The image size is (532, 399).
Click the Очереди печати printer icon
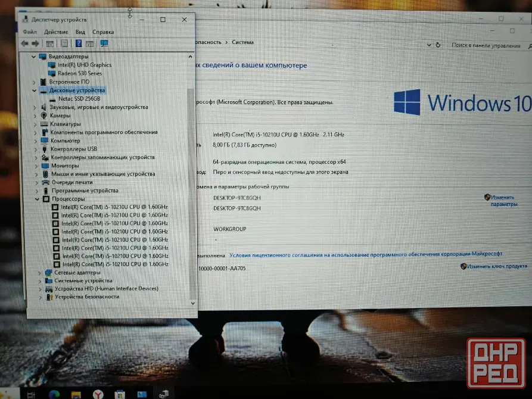(x=45, y=182)
